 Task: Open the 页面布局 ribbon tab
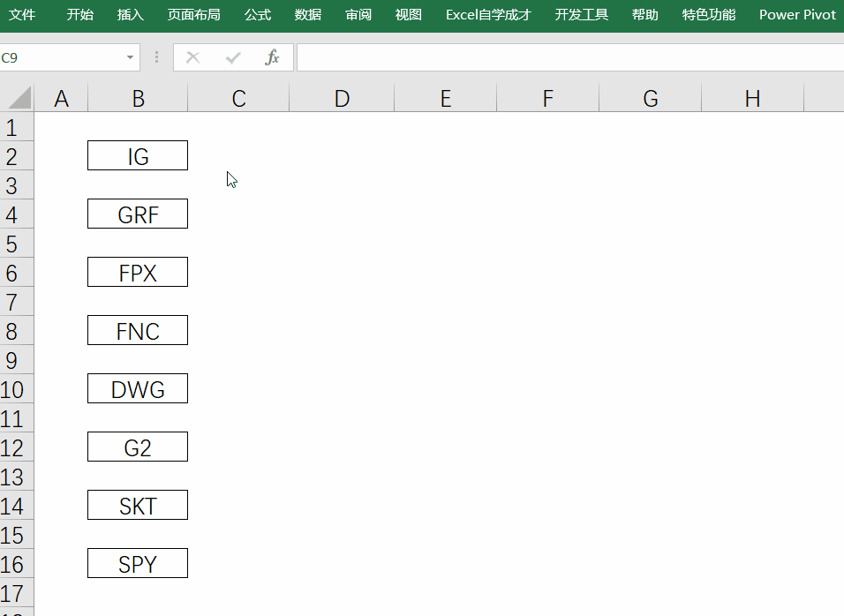(x=193, y=15)
